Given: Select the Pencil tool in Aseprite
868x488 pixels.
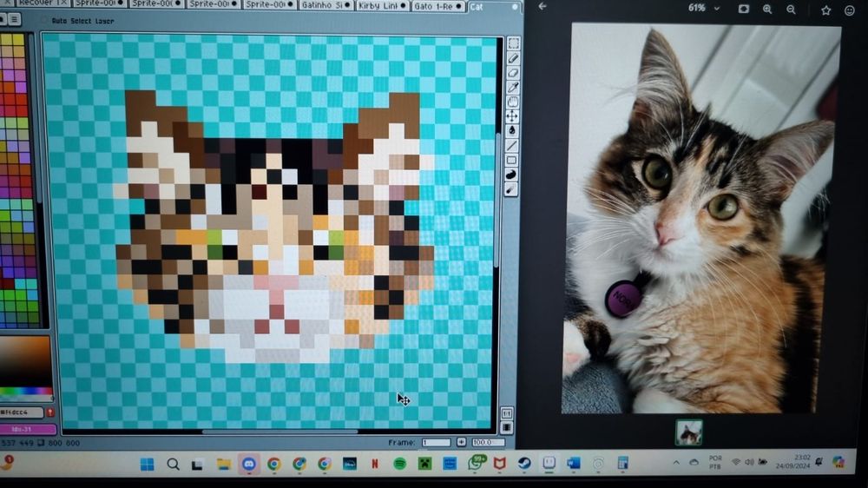Looking at the screenshot, I should 513,58.
